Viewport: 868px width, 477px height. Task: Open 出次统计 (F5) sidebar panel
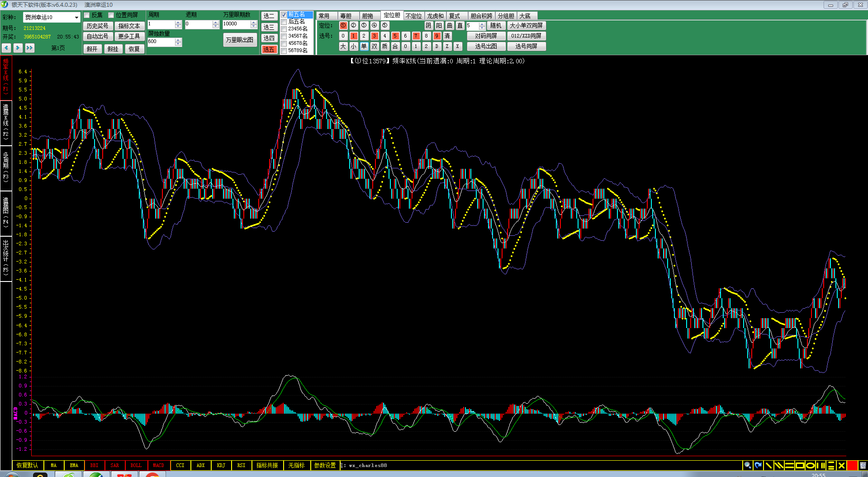pos(6,258)
